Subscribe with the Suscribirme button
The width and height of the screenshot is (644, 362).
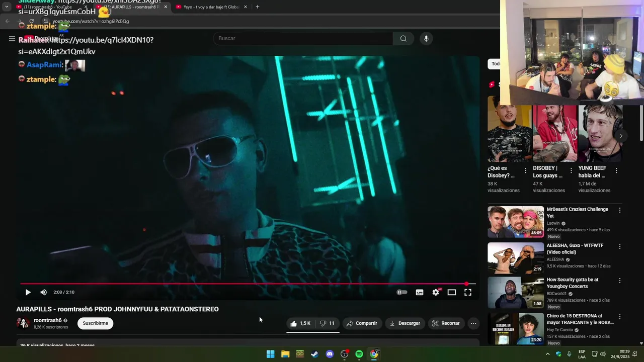[96, 323]
